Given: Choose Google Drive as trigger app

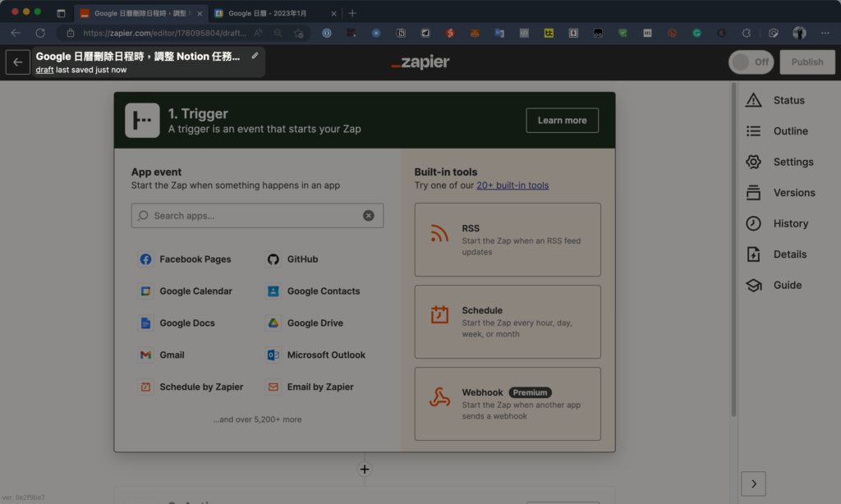Looking at the screenshot, I should (305, 323).
